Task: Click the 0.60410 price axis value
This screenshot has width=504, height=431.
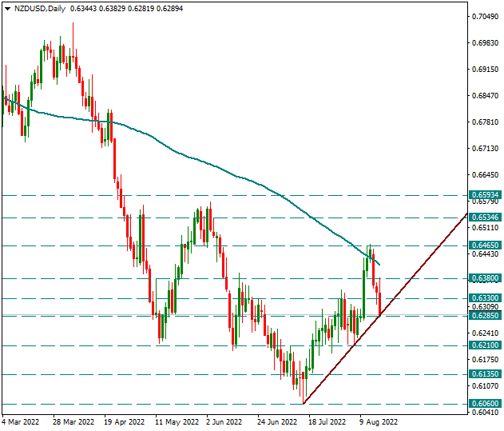Action: (x=485, y=413)
